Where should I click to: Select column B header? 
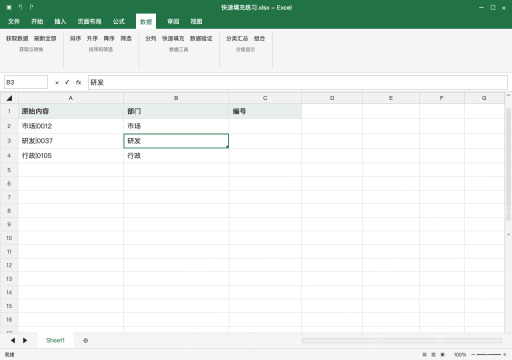[x=176, y=98]
